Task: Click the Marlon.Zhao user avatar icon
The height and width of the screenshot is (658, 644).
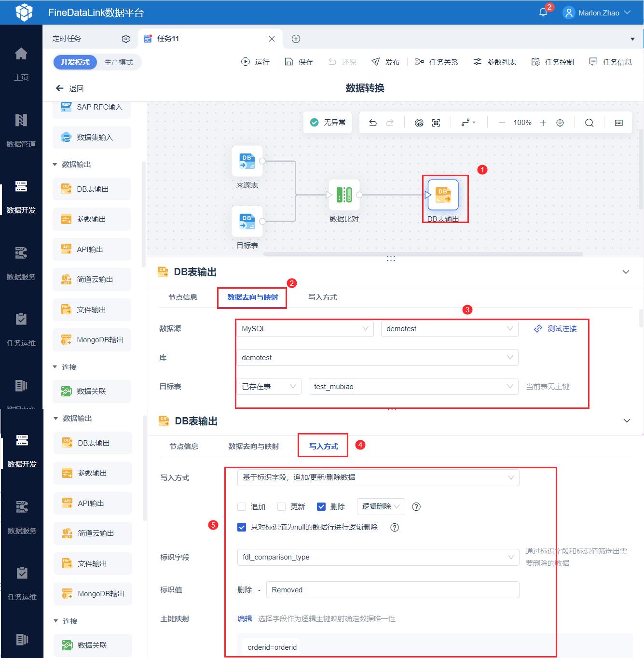Action: pyautogui.click(x=569, y=13)
